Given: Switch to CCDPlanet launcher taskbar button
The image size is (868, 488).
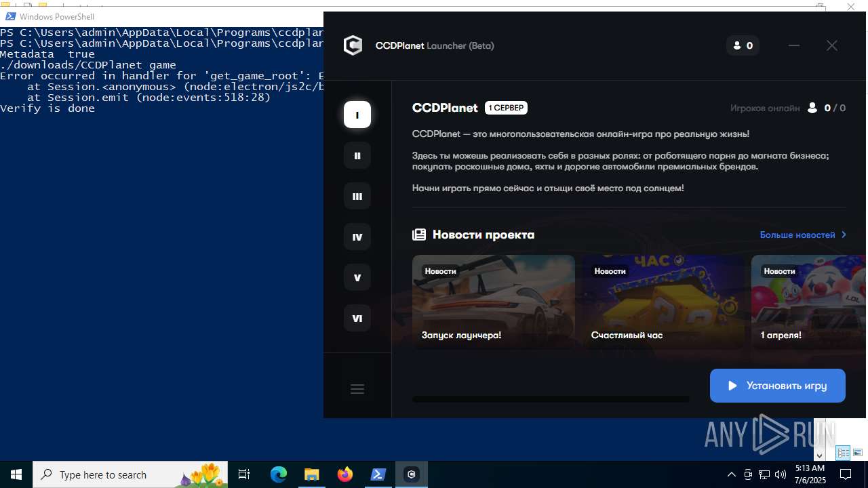Looking at the screenshot, I should point(412,474).
